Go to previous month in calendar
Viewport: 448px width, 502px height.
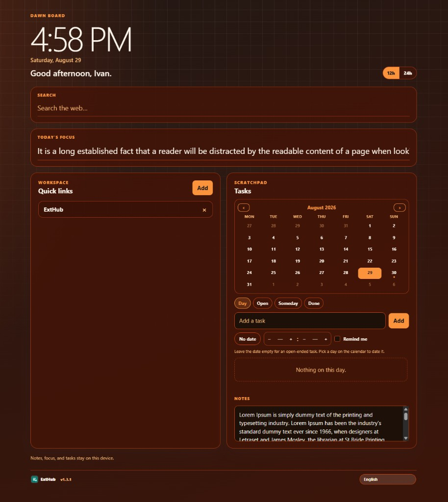[x=244, y=208]
